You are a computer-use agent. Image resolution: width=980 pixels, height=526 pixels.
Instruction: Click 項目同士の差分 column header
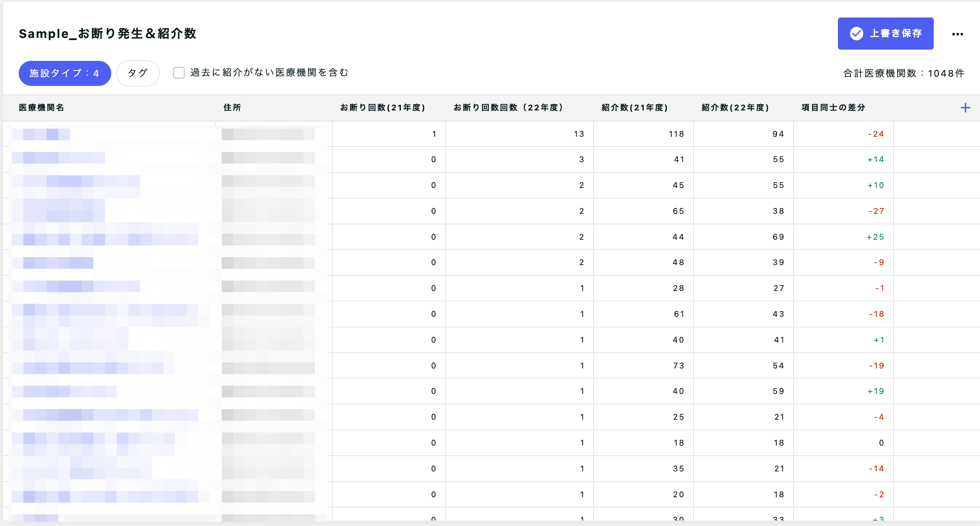pyautogui.click(x=833, y=108)
